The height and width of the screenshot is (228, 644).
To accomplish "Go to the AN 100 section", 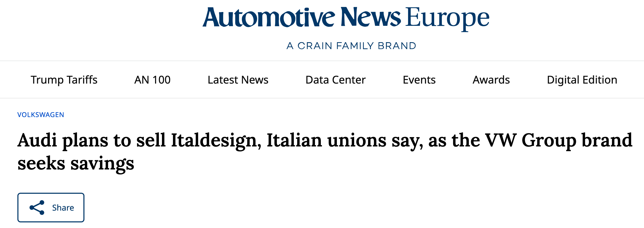I will click(152, 80).
